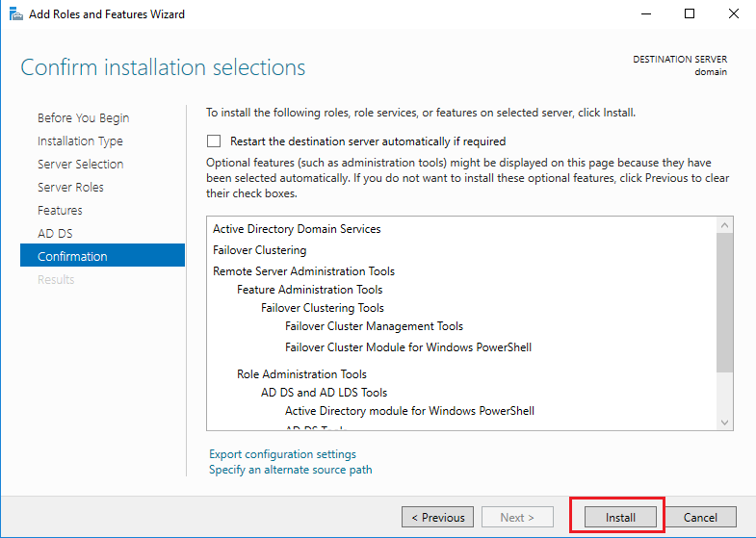Image resolution: width=756 pixels, height=538 pixels.
Task: Close the wizard window
Action: 733,14
